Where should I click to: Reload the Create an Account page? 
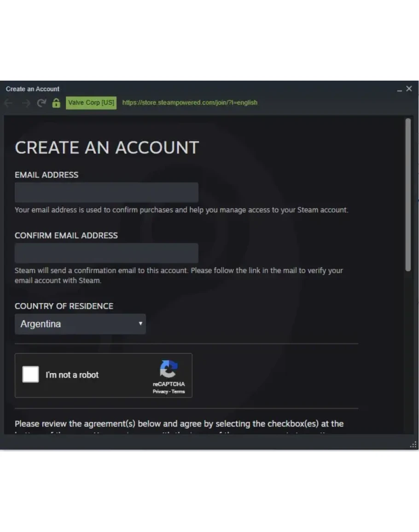click(41, 103)
